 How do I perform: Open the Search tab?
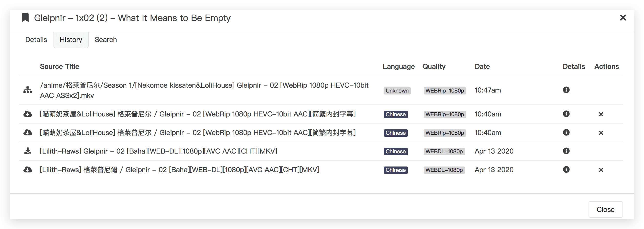point(106,40)
